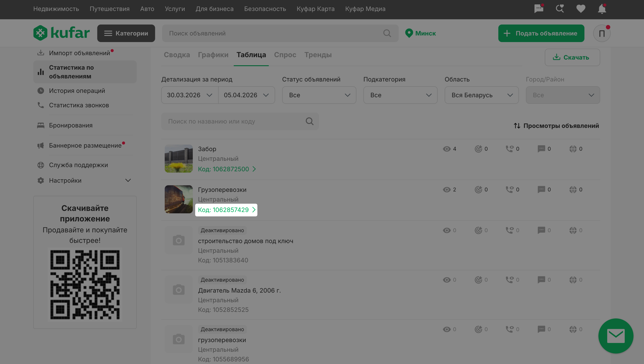Open the start date 30.03.2026 dropdown
The height and width of the screenshot is (364, 644).
(x=190, y=95)
